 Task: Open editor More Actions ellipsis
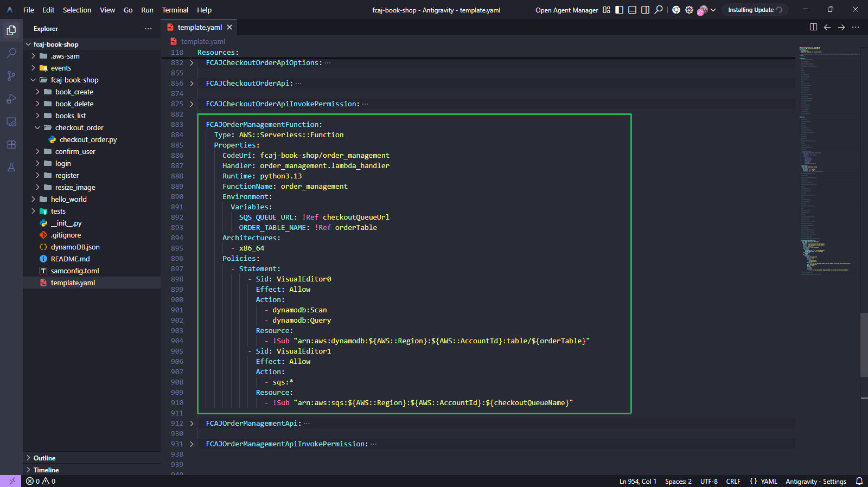(x=856, y=27)
